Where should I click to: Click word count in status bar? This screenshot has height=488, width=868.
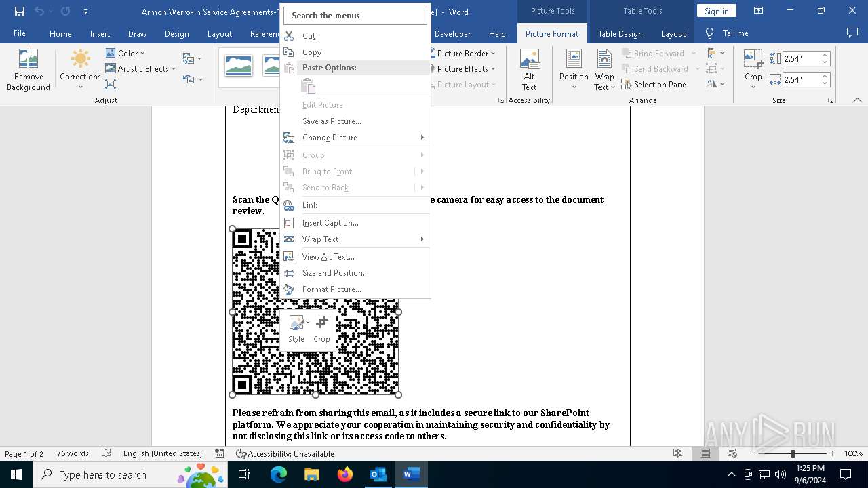(x=73, y=453)
